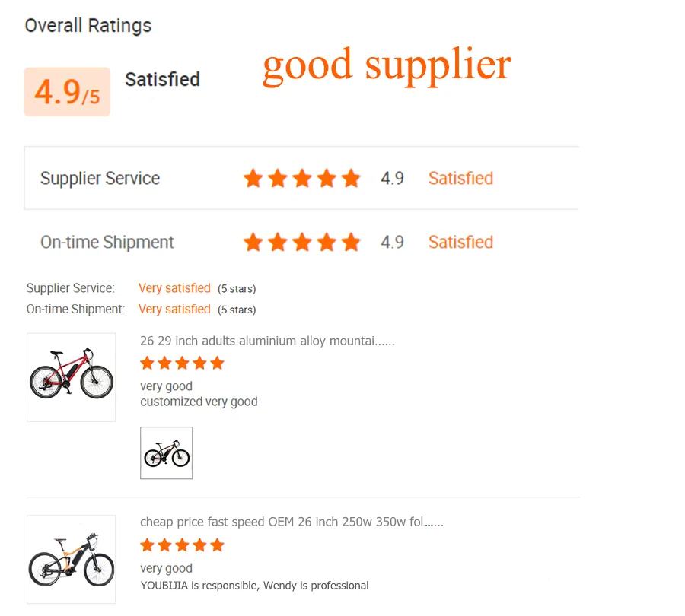The height and width of the screenshot is (616, 685).
Task: Select the third star in the mountain bike review
Action: coord(182,364)
